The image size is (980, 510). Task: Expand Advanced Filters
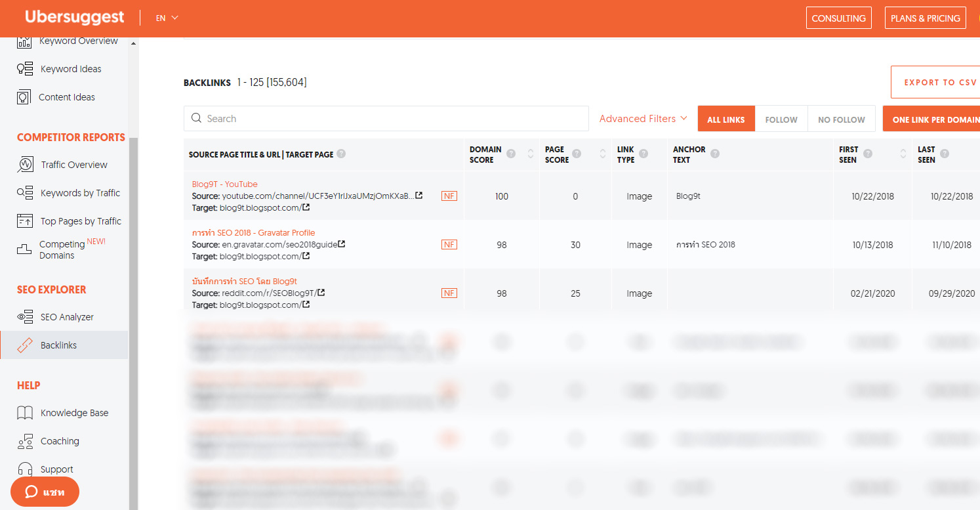coord(643,119)
